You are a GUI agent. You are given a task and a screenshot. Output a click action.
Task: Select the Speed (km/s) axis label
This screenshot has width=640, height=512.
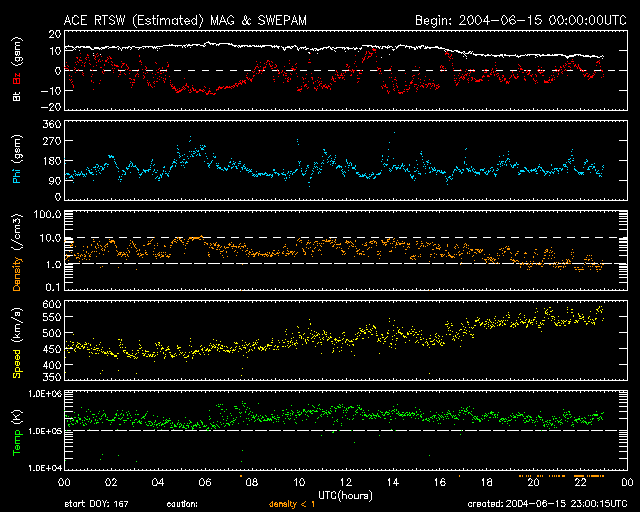pyautogui.click(x=17, y=345)
